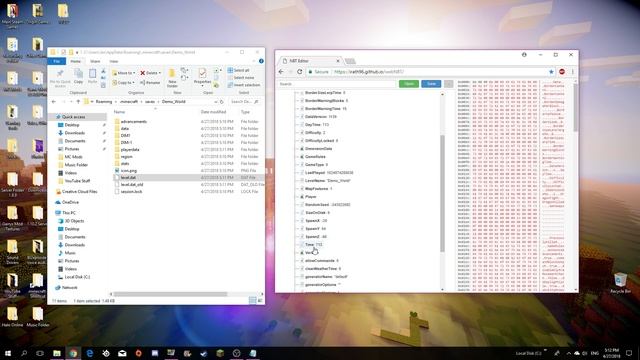The height and width of the screenshot is (360, 640).
Task: Open address bar history dropdown
Action: pos(216,102)
